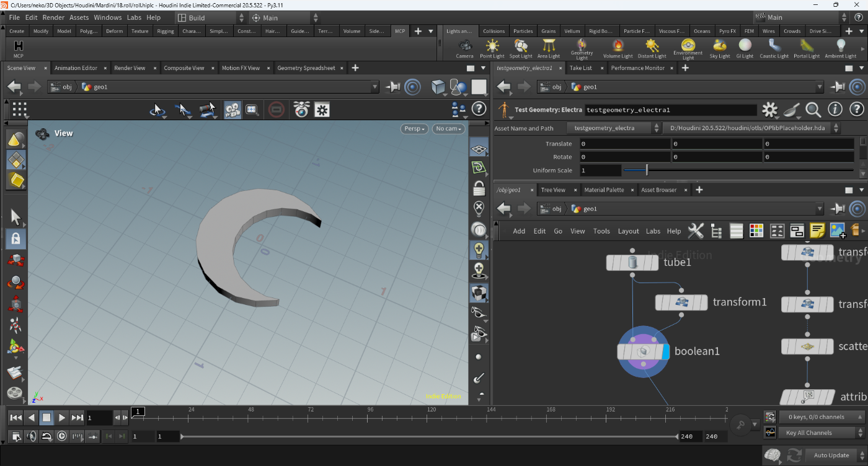Click the parameter search magnifier icon

pos(813,110)
